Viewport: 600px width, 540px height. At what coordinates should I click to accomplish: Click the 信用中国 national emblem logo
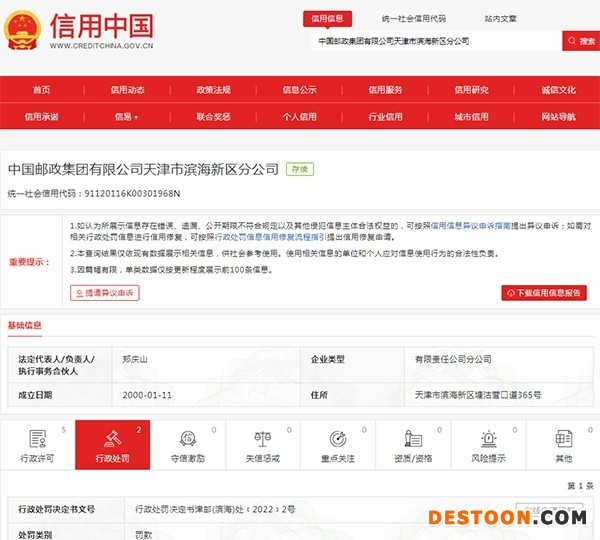22,27
